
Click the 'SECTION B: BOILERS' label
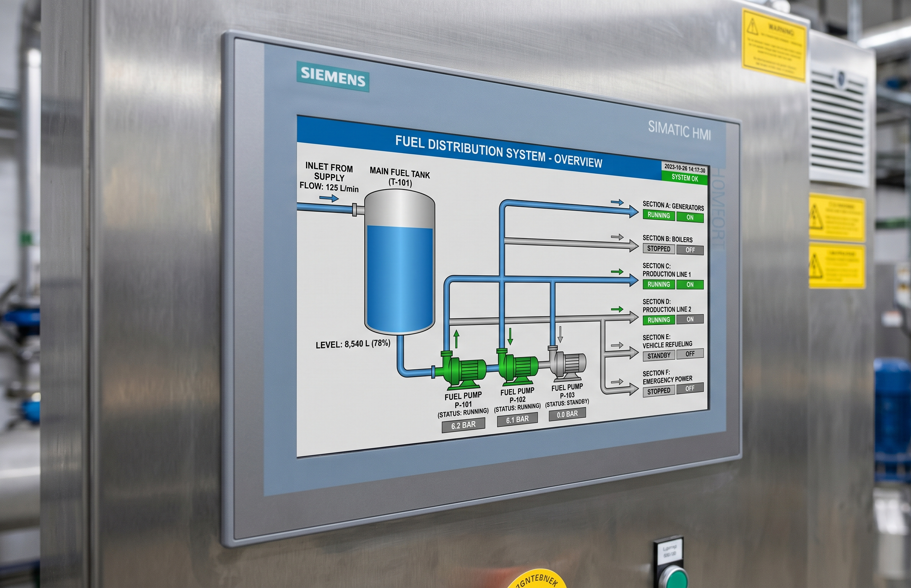pos(667,239)
